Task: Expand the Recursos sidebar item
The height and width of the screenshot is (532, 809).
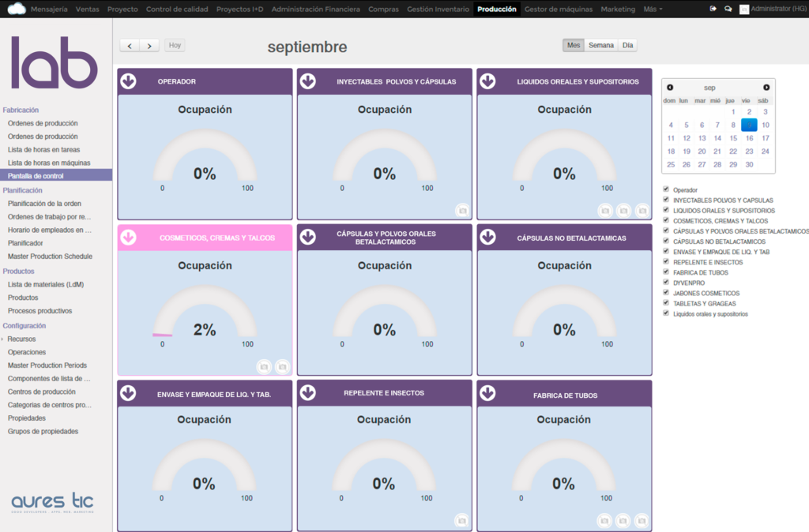Action: (x=21, y=339)
